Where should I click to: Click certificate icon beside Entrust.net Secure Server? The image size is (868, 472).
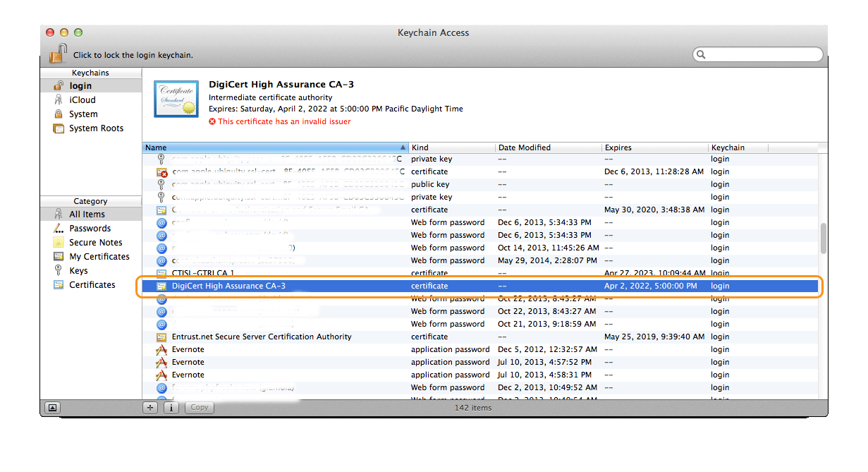(161, 337)
